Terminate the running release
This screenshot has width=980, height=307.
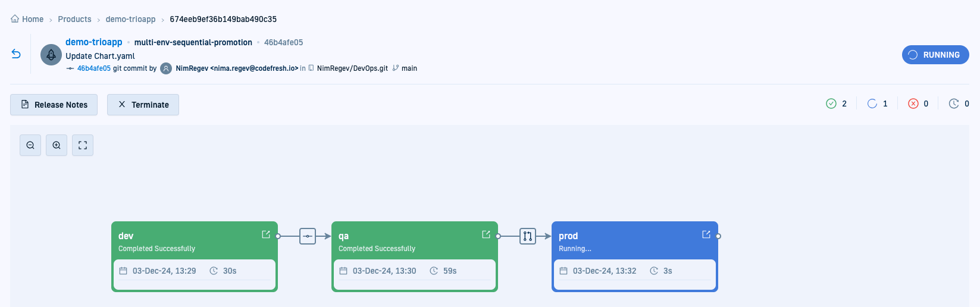click(x=143, y=105)
